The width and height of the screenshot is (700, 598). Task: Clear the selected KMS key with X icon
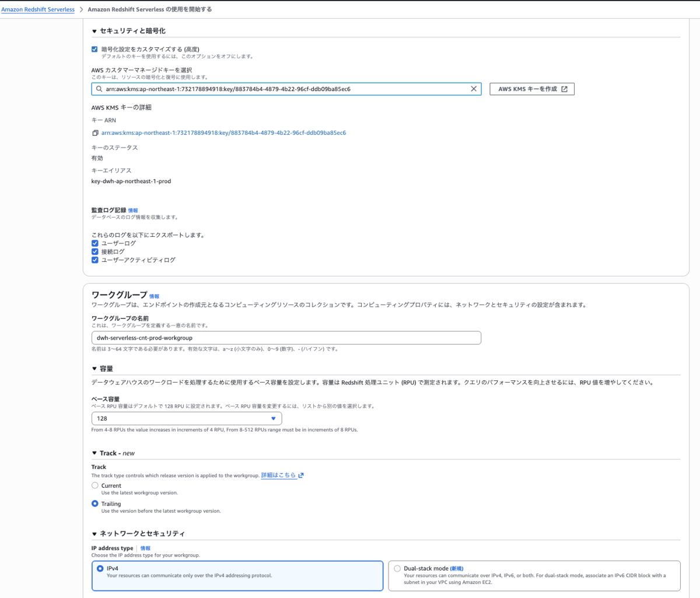(474, 89)
